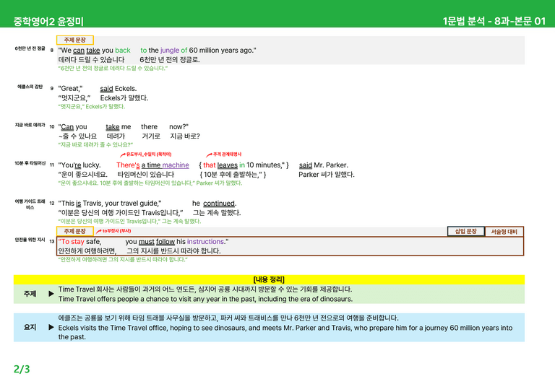Click the red annotation 'to부정사 (부사)'
This screenshot has height=392, width=555.
point(116,231)
